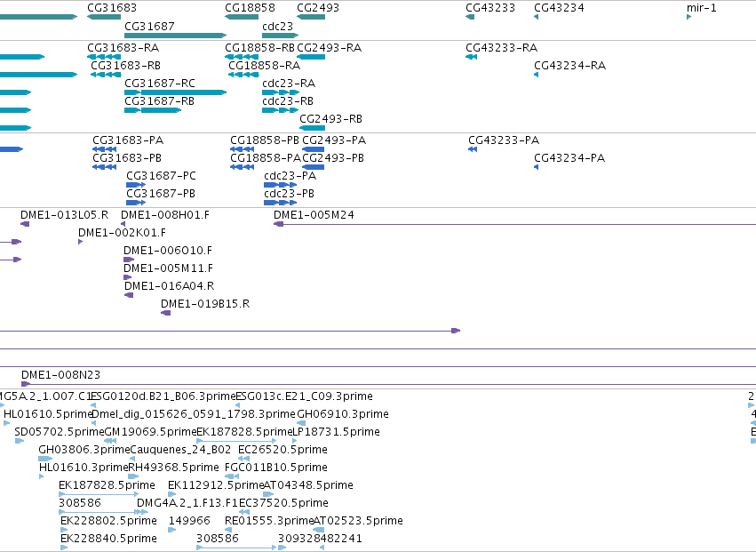Select the cdc23-PB protein label
756x552 pixels.
pyautogui.click(x=290, y=194)
